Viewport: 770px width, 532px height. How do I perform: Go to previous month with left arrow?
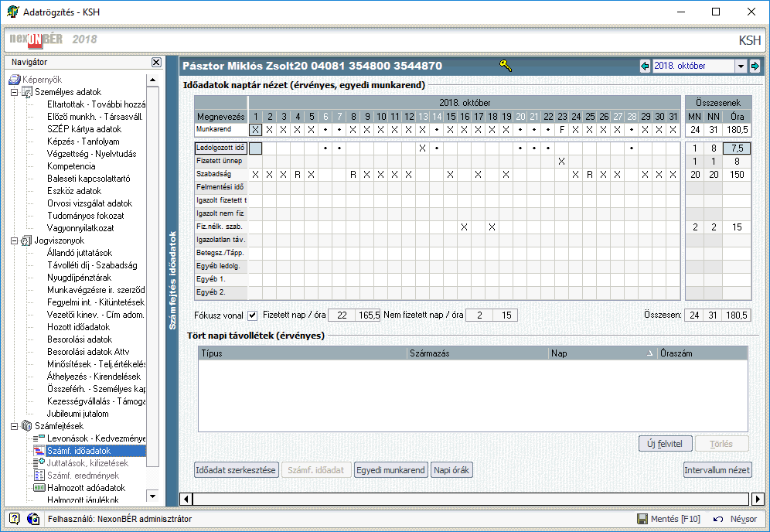pos(645,66)
